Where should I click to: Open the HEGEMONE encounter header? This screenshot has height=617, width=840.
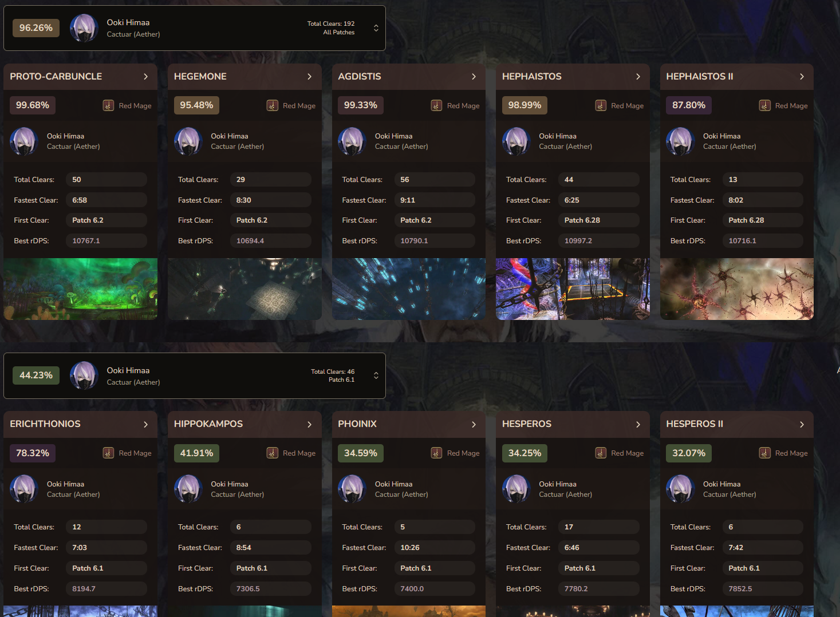(244, 77)
